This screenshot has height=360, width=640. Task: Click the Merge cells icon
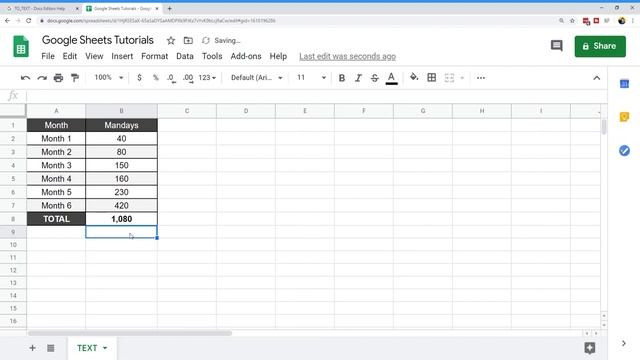tap(449, 78)
